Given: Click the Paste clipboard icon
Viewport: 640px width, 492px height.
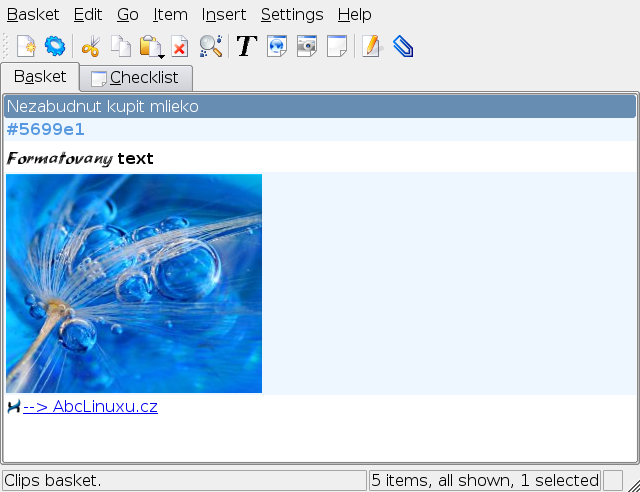Looking at the screenshot, I should (x=148, y=46).
